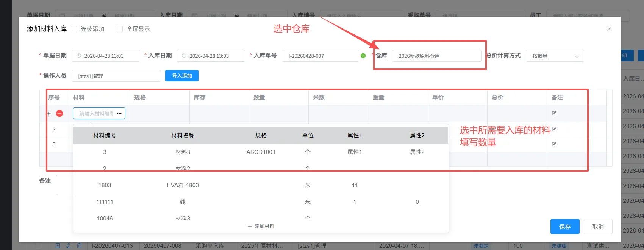Image resolution: width=644 pixels, height=250 pixels.
Task: Toggle the 全屏显示 checkbox
Action: [x=120, y=29]
